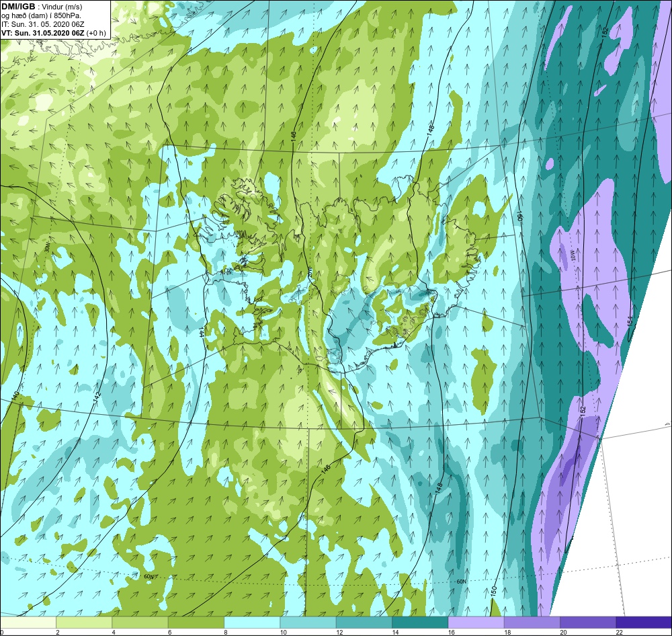Click the legend tick label '8'
This screenshot has width=672, height=636.
click(225, 632)
